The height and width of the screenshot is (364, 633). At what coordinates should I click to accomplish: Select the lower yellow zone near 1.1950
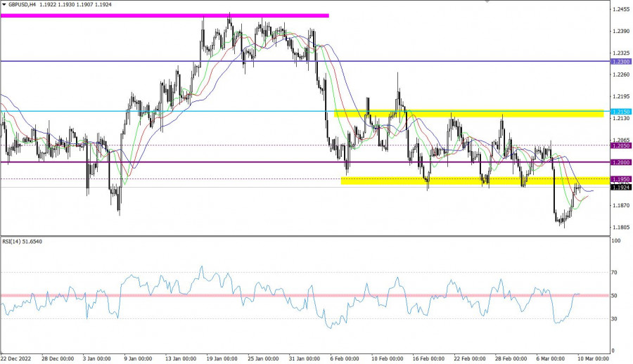coord(471,181)
